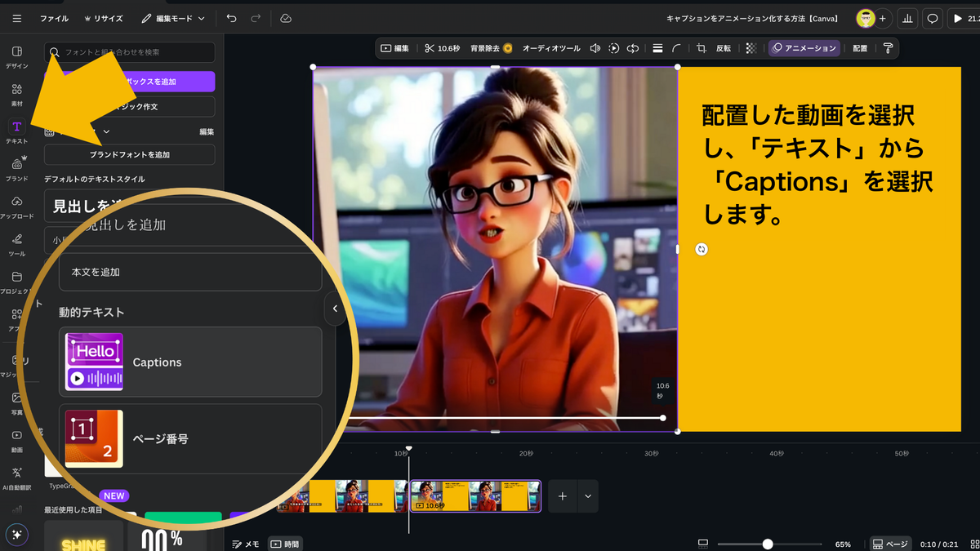Click the corner rounding icon
The width and height of the screenshot is (980, 551).
tap(676, 48)
